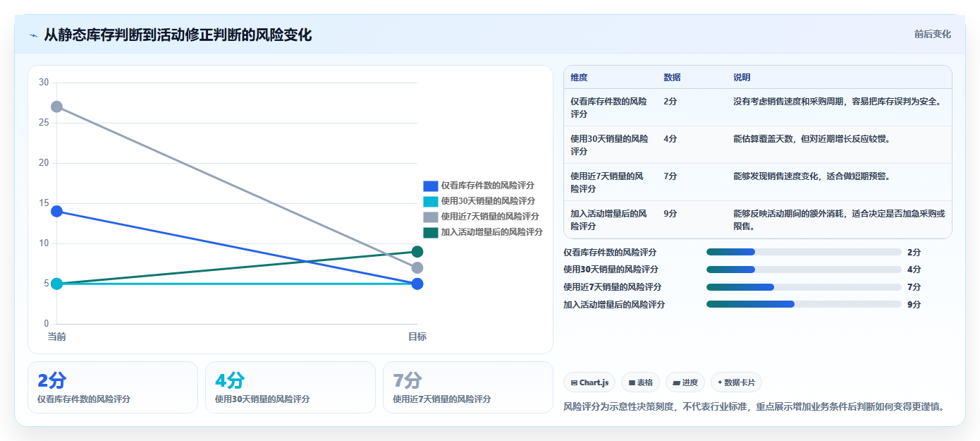Viewport: 980px width, 441px height.
Task: Click the 说明 column header
Action: 742,78
